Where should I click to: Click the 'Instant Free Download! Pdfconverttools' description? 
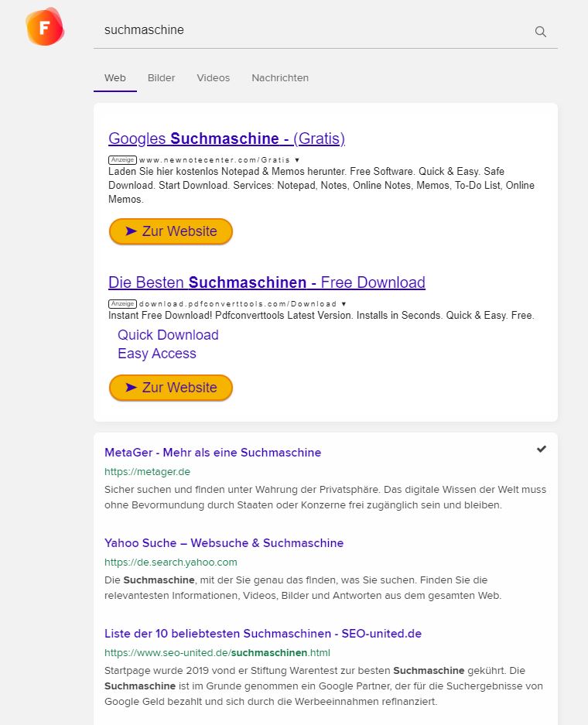(321, 316)
